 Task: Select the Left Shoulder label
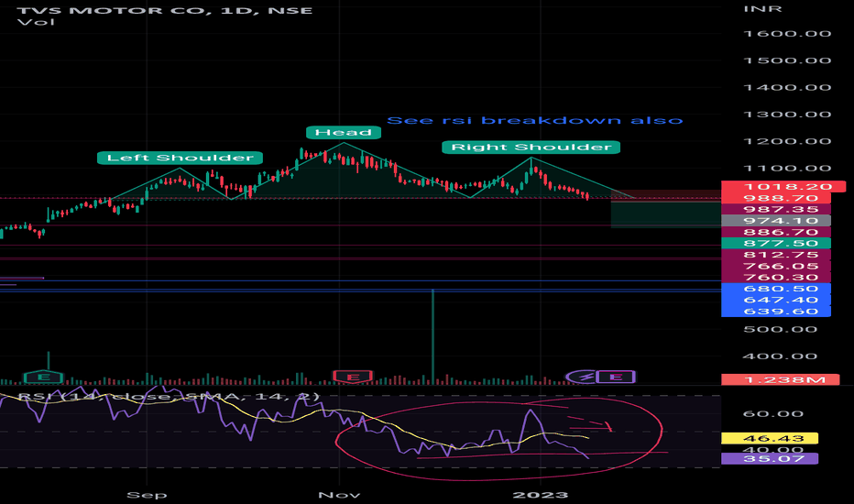pos(180,158)
